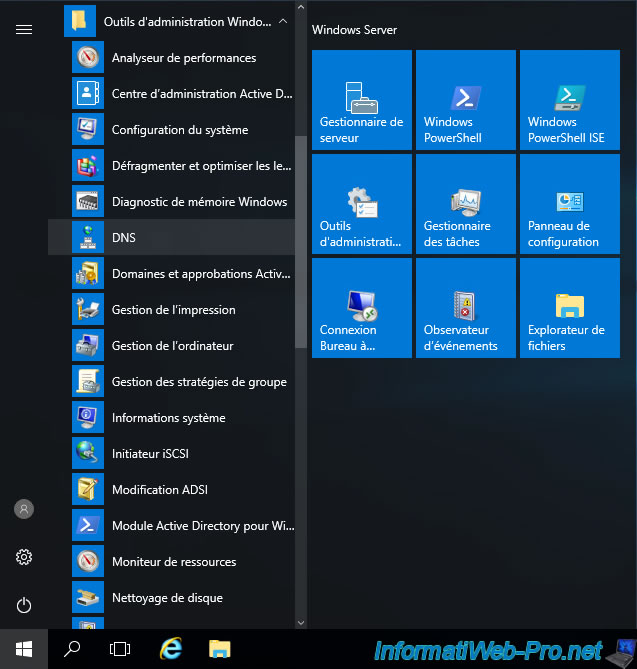The image size is (637, 669).
Task: Launch Centre d'administration Active Directory icon
Action: 88,93
